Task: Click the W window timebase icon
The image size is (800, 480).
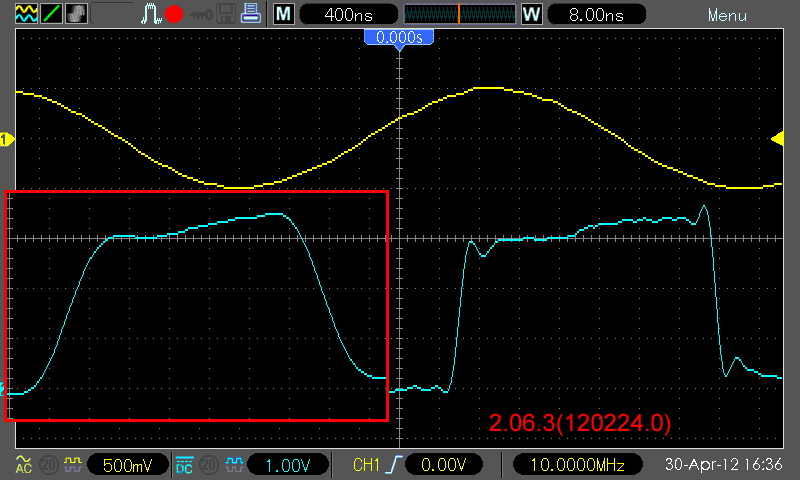Action: [531, 14]
